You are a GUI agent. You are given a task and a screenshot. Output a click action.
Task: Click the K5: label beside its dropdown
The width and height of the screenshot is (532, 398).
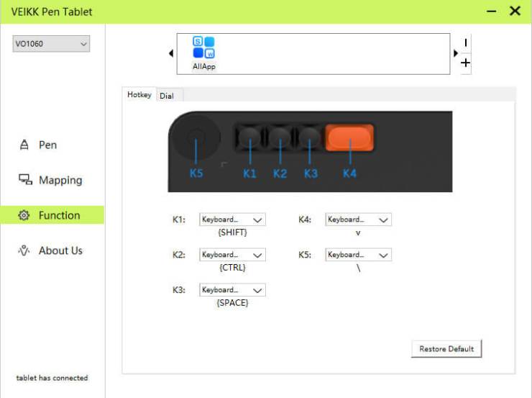point(305,255)
